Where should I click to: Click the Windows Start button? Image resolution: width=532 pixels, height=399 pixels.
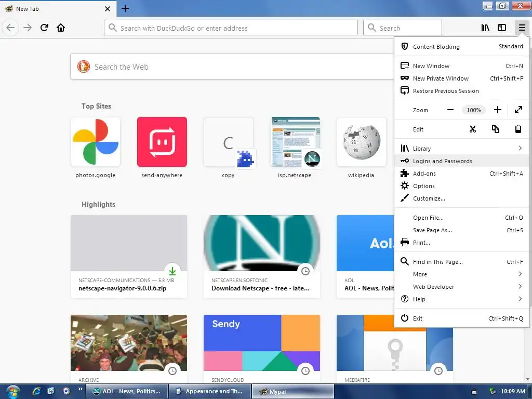click(x=13, y=392)
